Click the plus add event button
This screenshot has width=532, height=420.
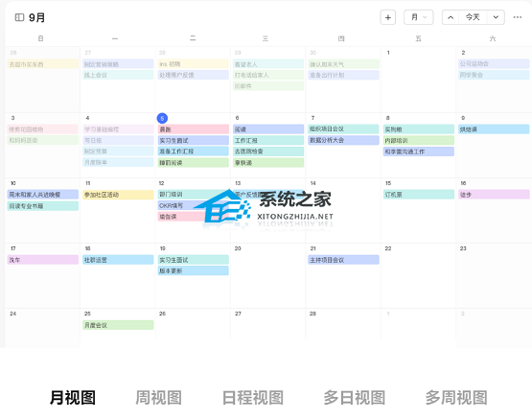(388, 17)
